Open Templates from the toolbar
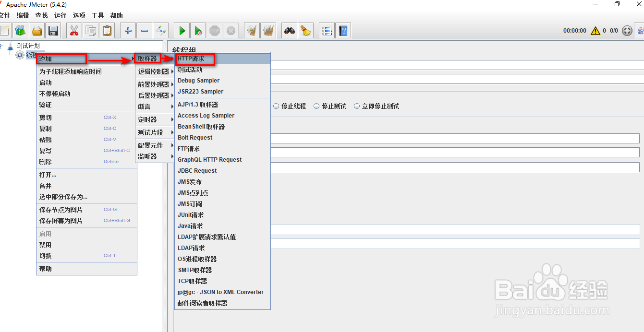The width and height of the screenshot is (644, 332). [20, 31]
